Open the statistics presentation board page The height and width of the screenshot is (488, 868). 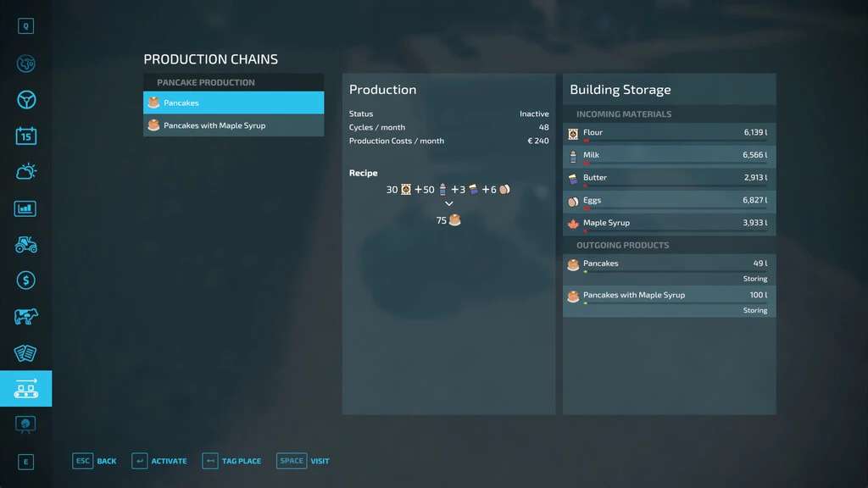coord(25,424)
